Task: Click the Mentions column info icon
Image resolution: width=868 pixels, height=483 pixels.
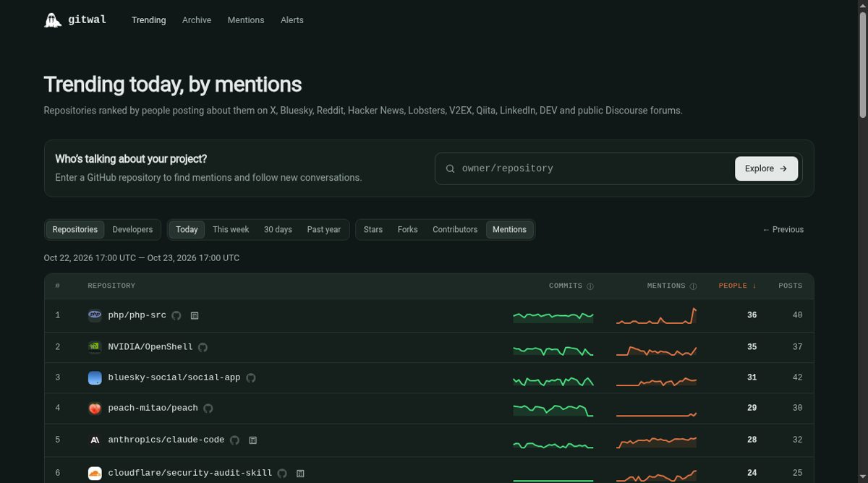Action: point(693,286)
